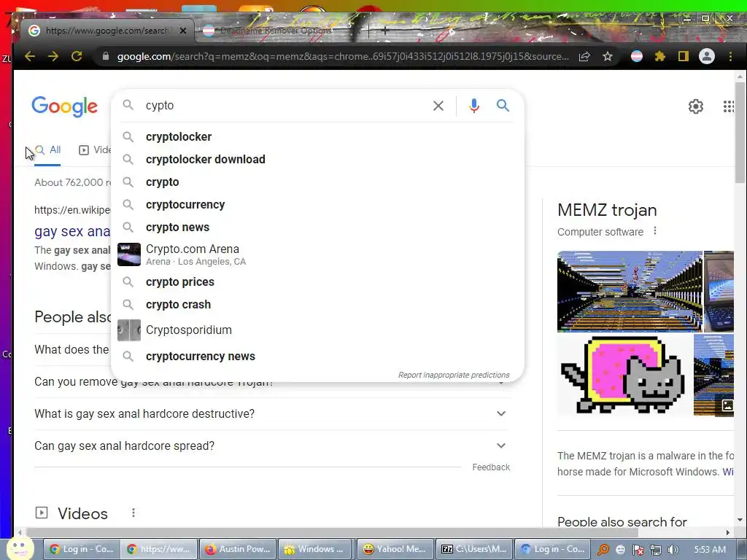747x560 pixels.
Task: Click the horizontal page scrollbar
Action: [x=332, y=532]
